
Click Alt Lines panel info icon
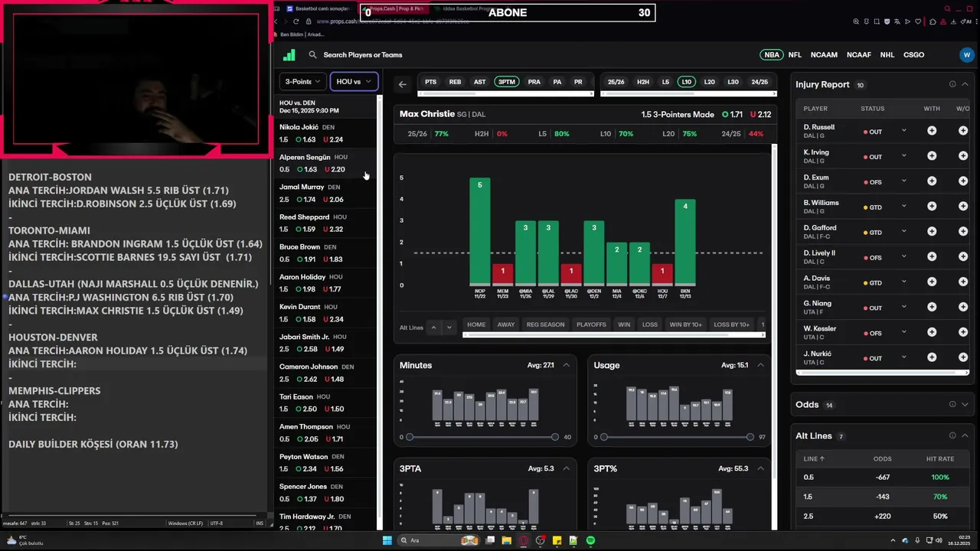pyautogui.click(x=952, y=435)
